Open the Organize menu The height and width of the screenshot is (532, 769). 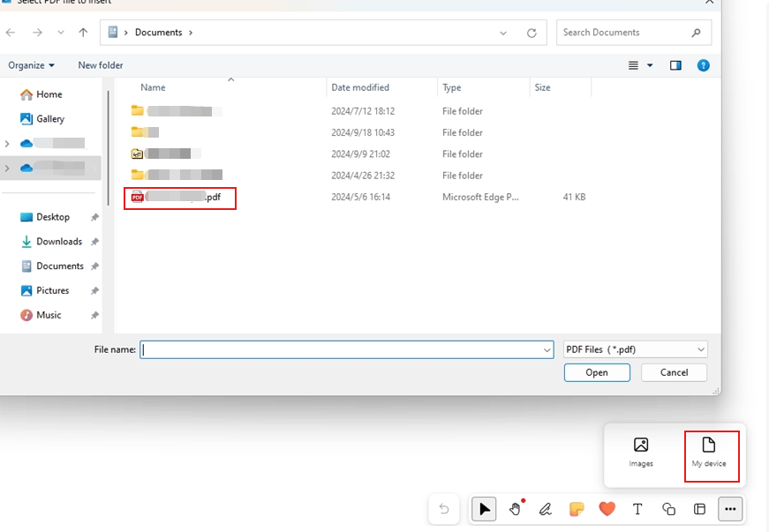pyautogui.click(x=32, y=65)
